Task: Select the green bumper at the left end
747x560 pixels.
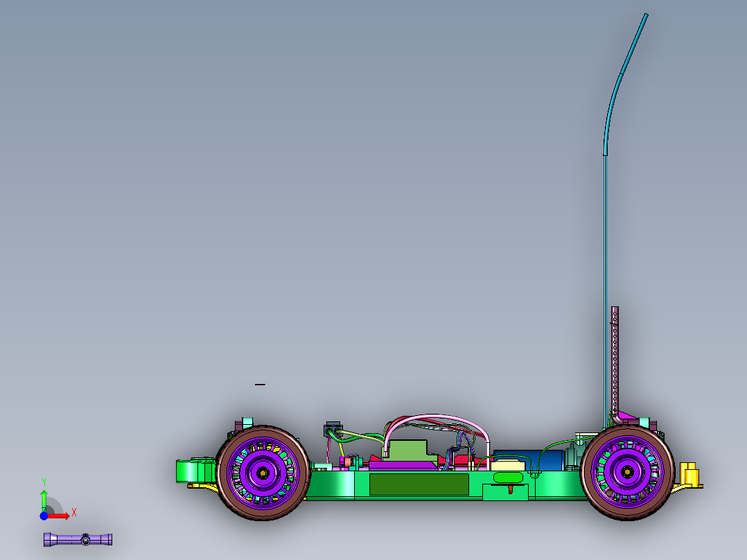Action: click(x=196, y=471)
